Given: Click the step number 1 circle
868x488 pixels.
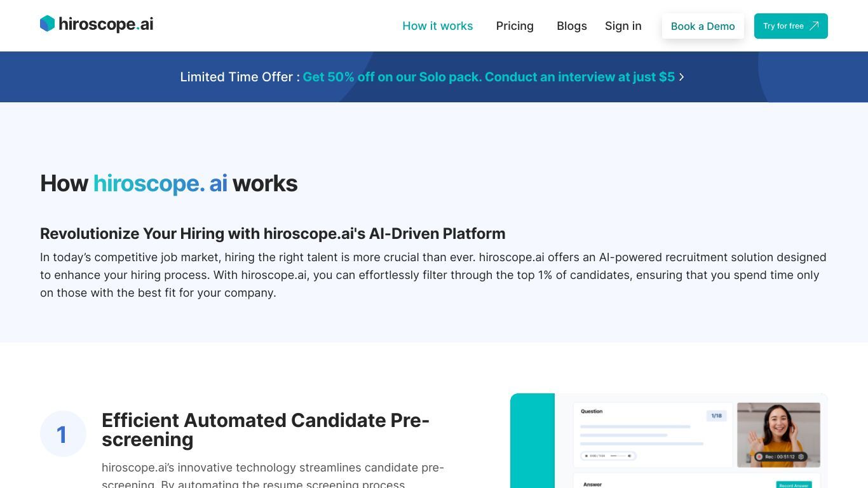Looking at the screenshot, I should [x=63, y=434].
